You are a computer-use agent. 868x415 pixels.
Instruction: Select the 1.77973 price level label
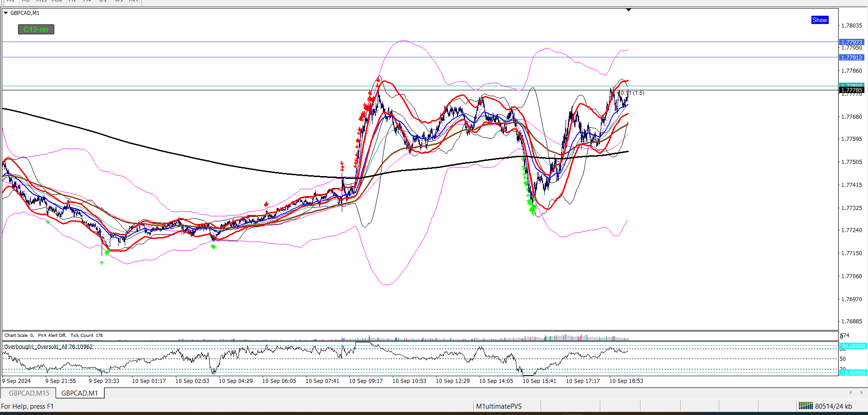[x=852, y=42]
